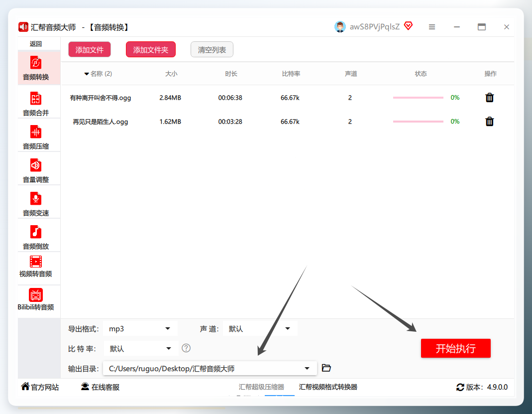
Task: Delete the 有种离开叫舍不得.ogg row with trash icon
Action: click(x=489, y=98)
